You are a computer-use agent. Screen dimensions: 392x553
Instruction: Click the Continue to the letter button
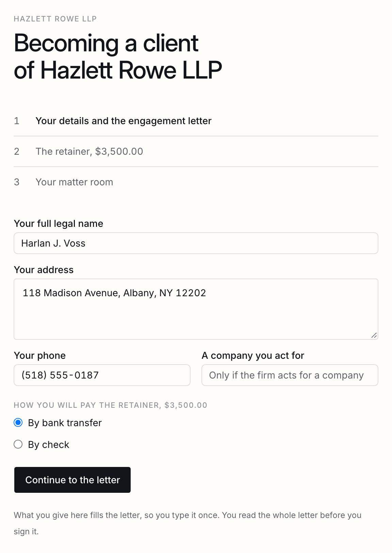[72, 480]
